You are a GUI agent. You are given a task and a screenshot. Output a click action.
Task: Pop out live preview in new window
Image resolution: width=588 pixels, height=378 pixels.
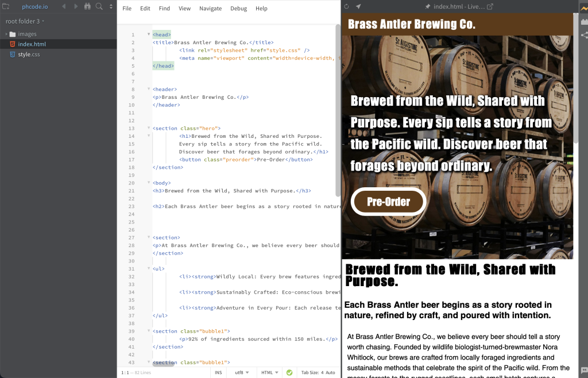[x=490, y=6]
